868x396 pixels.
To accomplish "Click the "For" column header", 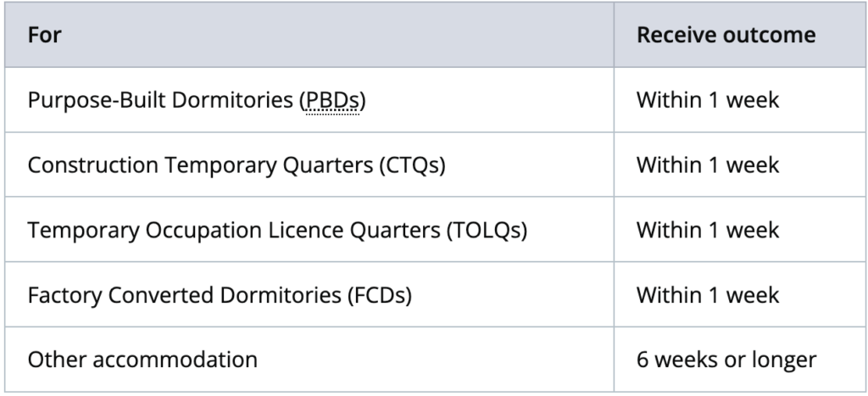I will [x=44, y=35].
